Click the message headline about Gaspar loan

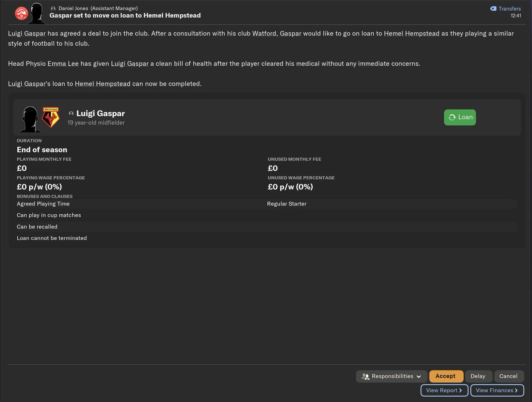tap(125, 16)
